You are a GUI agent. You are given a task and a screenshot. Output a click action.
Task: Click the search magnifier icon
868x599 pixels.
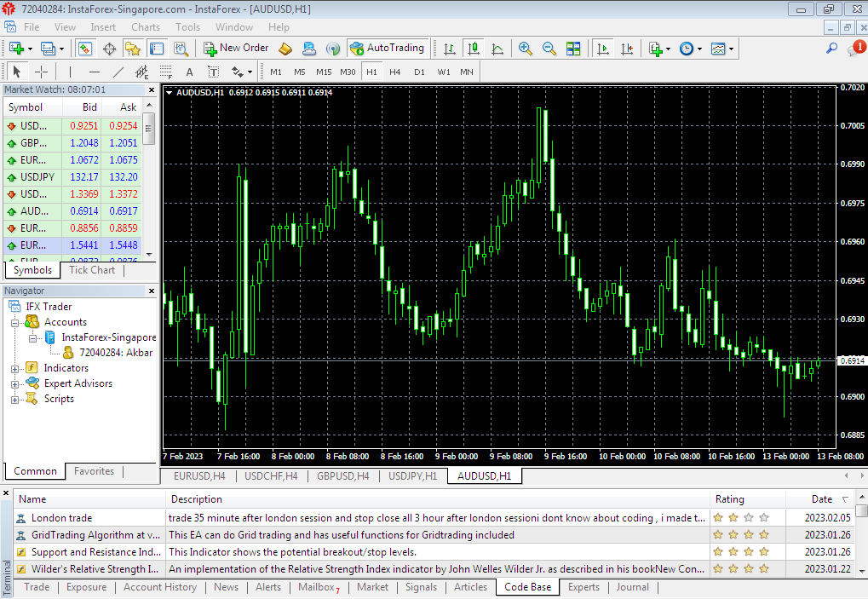(x=831, y=49)
